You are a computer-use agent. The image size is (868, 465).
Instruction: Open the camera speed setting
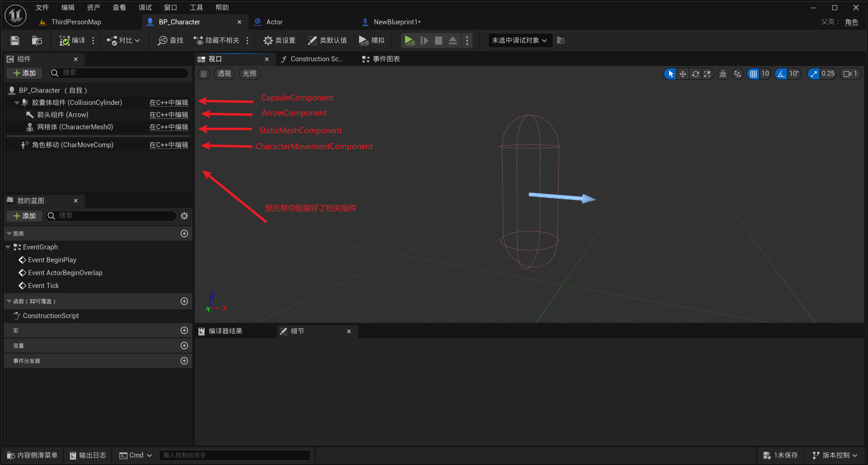click(850, 74)
